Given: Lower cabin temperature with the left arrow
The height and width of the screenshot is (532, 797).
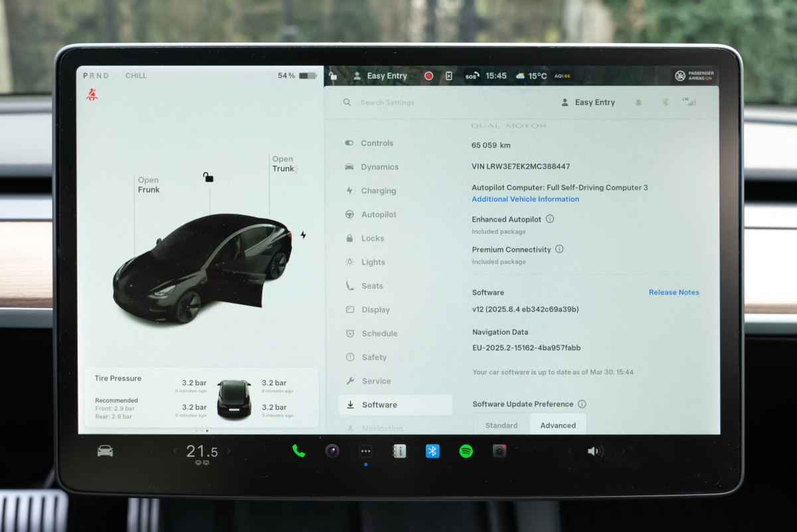Looking at the screenshot, I should click(x=175, y=451).
